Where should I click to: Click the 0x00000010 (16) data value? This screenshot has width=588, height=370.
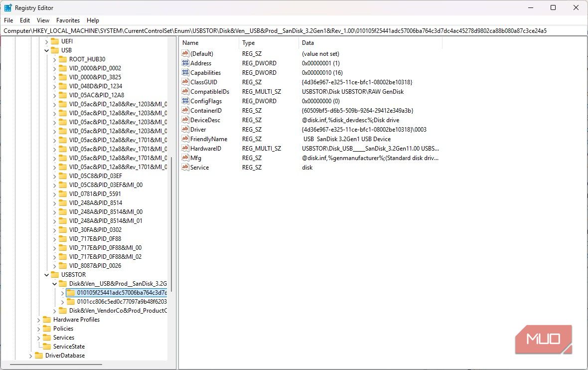[x=322, y=72]
